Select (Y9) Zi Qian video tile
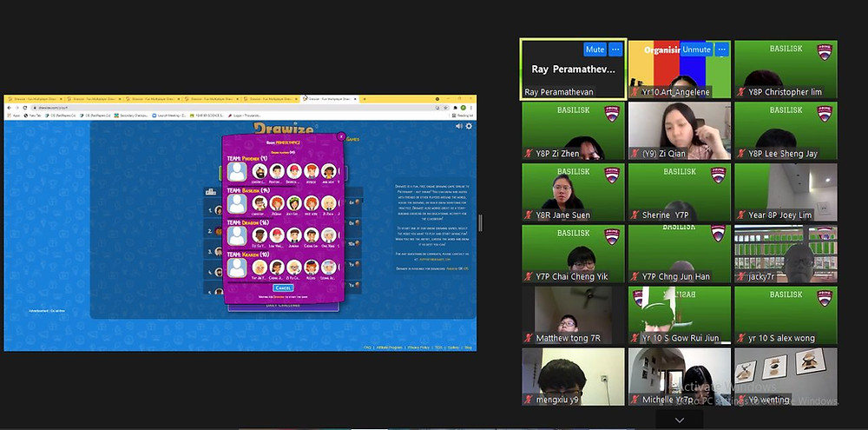The width and height of the screenshot is (868, 430). pyautogui.click(x=680, y=131)
